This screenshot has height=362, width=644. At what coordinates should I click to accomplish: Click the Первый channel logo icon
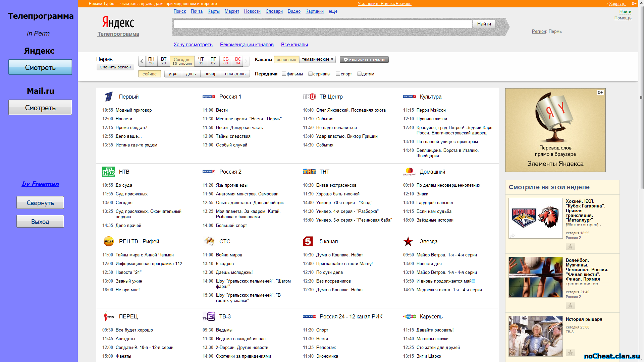coord(108,97)
